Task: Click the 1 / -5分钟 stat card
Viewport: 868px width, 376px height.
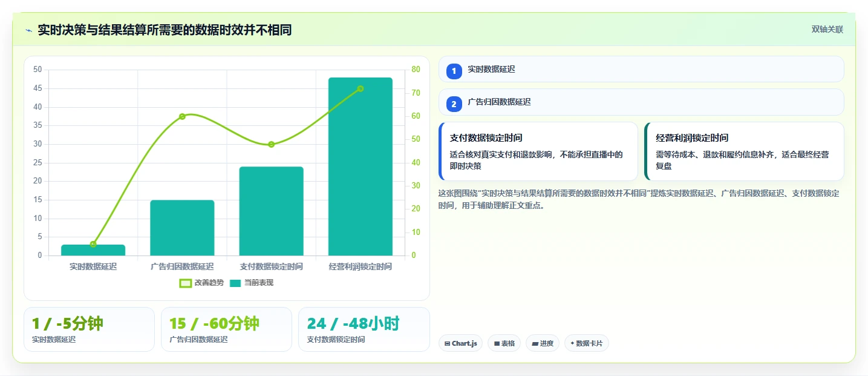Action: pyautogui.click(x=89, y=329)
